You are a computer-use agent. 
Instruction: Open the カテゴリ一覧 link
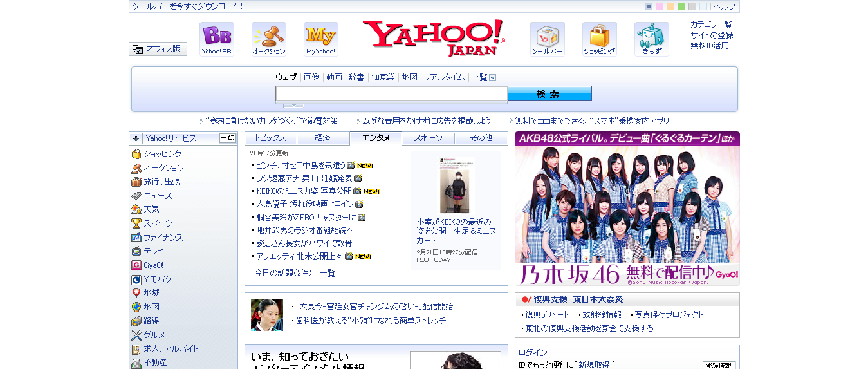[711, 24]
